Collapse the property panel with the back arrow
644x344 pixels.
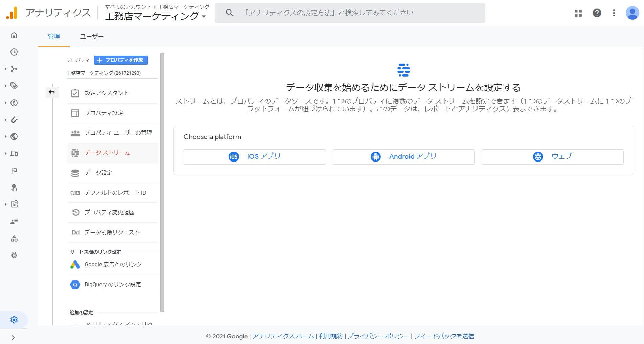(52, 92)
